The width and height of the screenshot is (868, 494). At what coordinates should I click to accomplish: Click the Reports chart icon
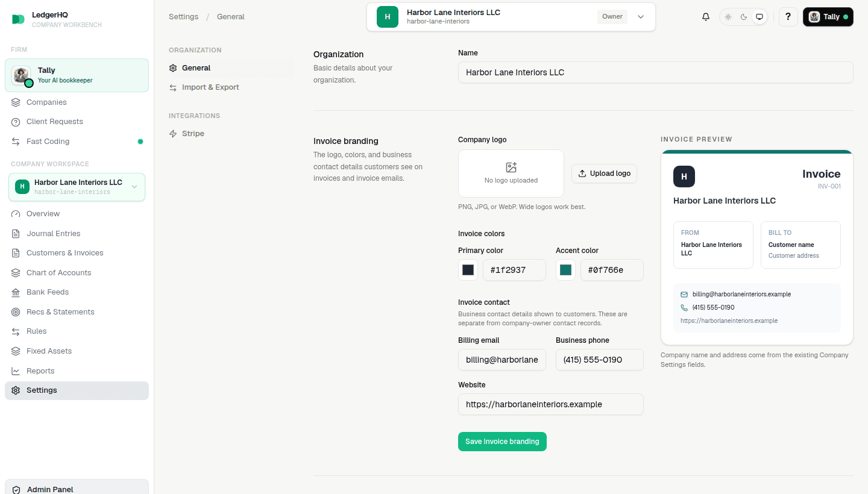coord(16,371)
